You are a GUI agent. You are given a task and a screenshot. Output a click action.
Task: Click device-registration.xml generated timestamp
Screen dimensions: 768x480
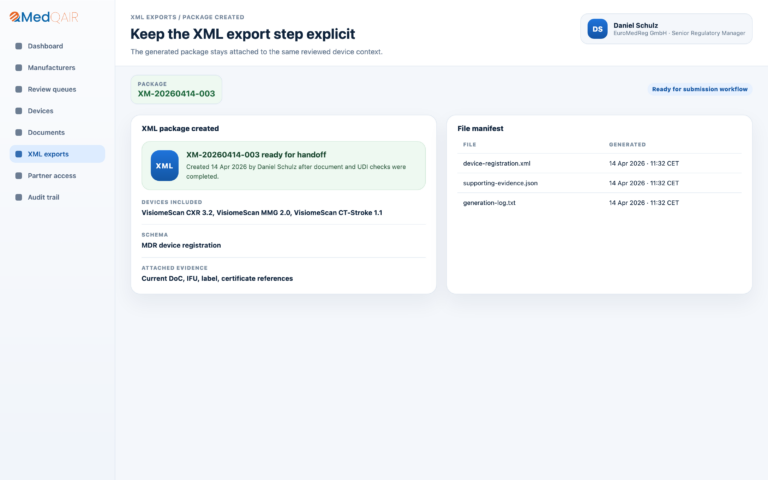click(644, 164)
